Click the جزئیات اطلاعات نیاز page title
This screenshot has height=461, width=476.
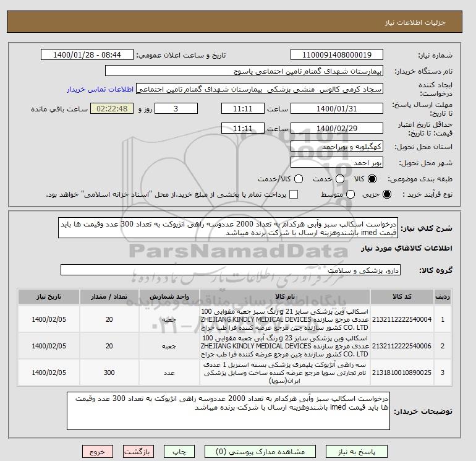(415, 22)
